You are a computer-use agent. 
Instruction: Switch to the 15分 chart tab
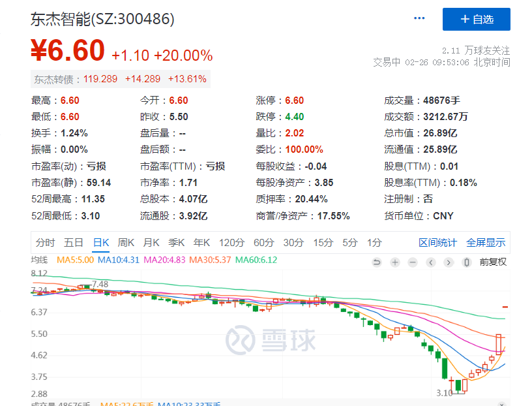point(323,243)
